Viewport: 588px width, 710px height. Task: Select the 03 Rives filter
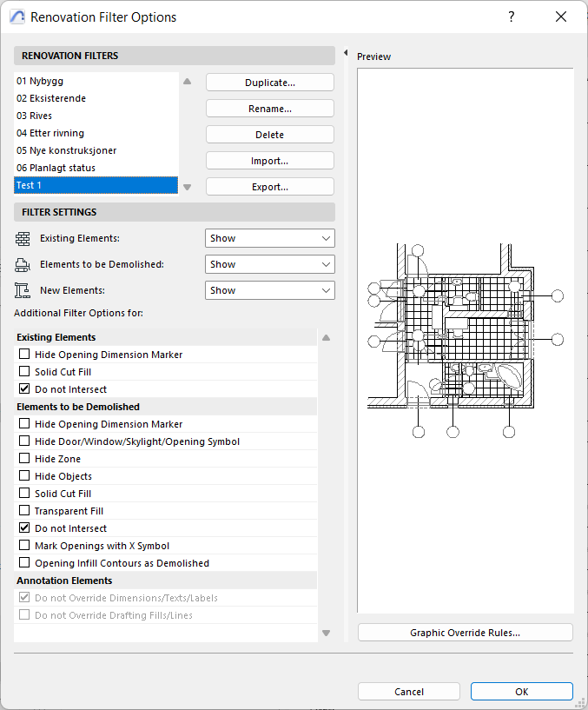(35, 116)
